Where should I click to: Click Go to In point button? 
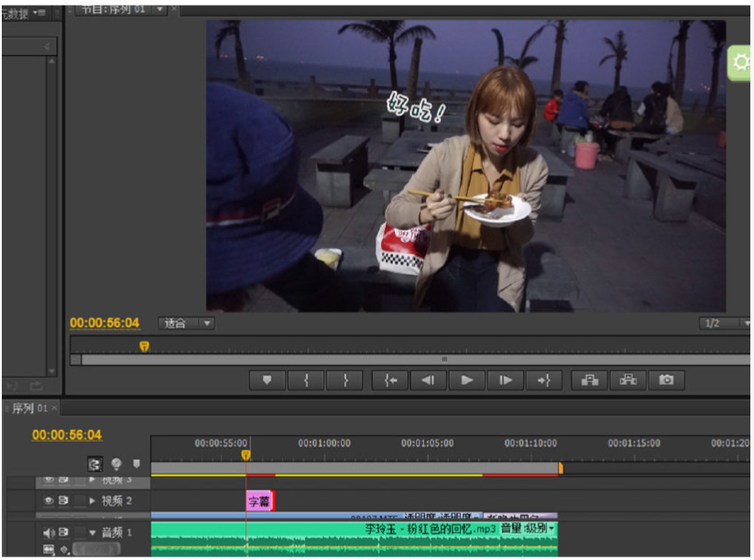point(390,380)
